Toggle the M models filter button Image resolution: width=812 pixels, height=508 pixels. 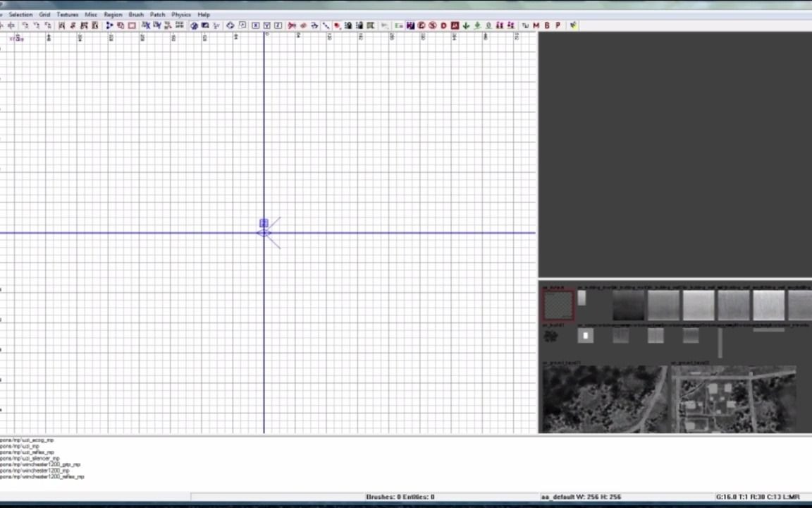(536, 25)
